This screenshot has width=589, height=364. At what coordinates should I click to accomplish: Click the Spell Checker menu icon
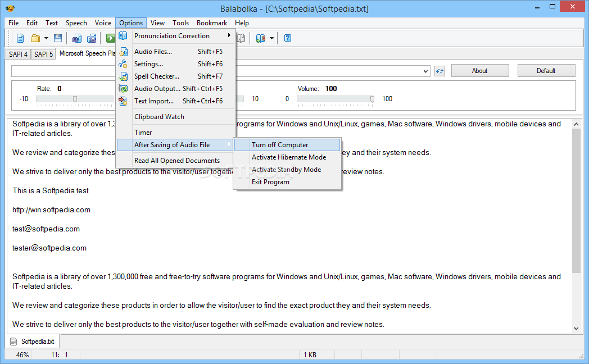pyautogui.click(x=123, y=76)
